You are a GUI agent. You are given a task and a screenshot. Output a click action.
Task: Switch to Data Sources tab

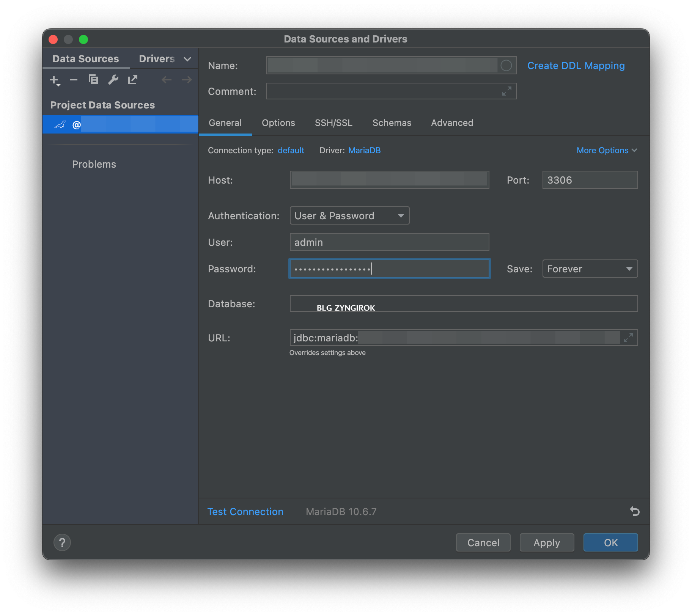point(86,59)
